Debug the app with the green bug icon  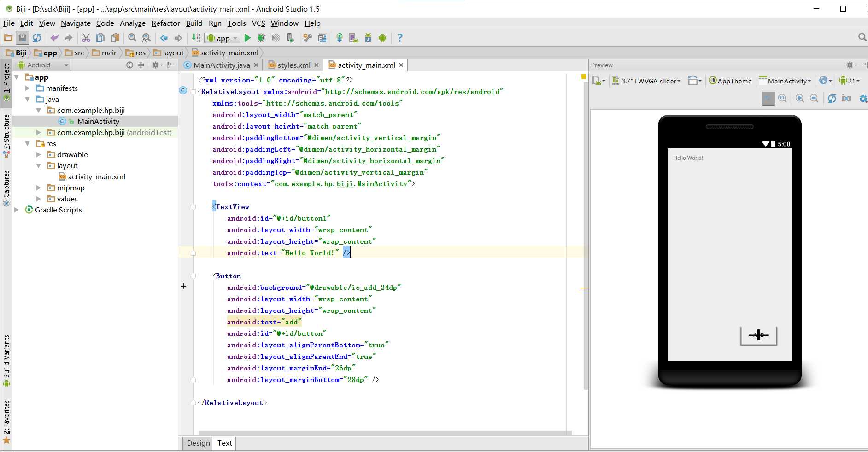pos(261,38)
